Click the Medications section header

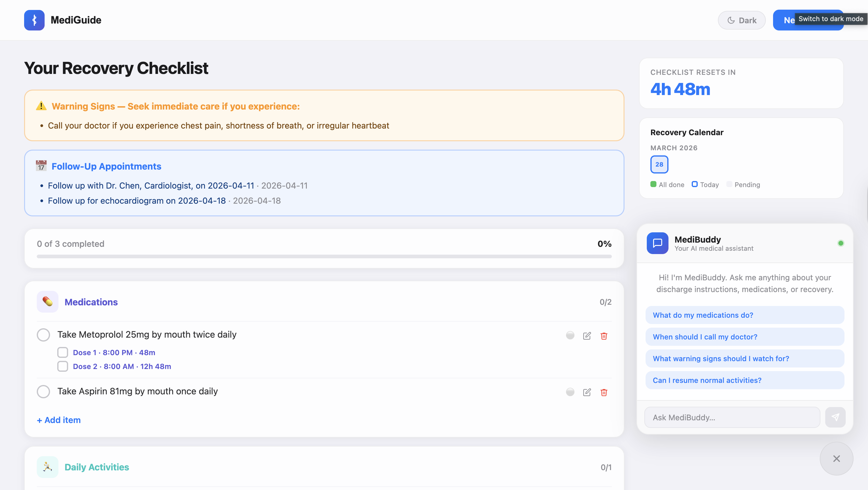[91, 302]
